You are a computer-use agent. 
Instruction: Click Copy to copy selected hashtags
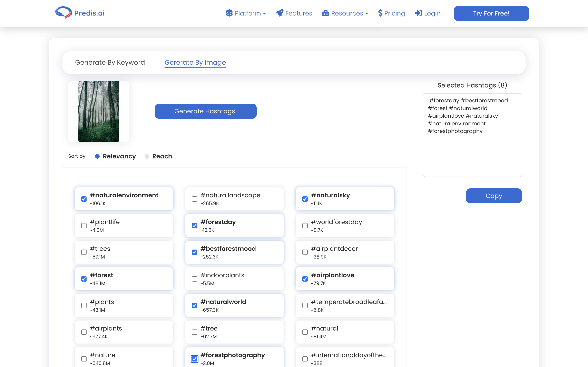[493, 196]
